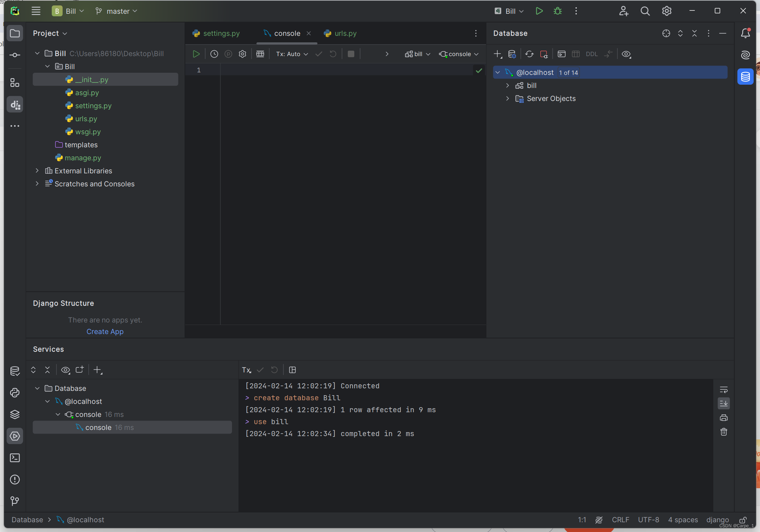Toggle soft-wrap in services output
This screenshot has height=532, width=760.
(723, 390)
